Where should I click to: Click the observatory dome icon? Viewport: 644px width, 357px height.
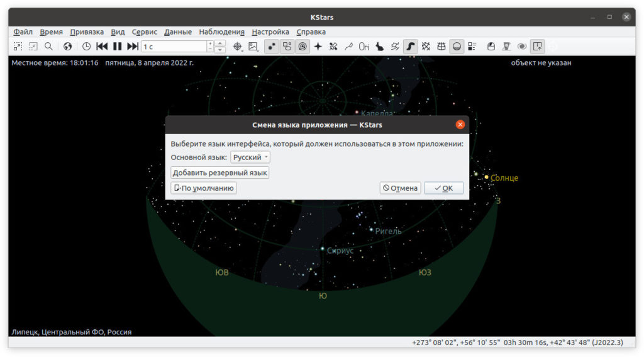click(491, 47)
